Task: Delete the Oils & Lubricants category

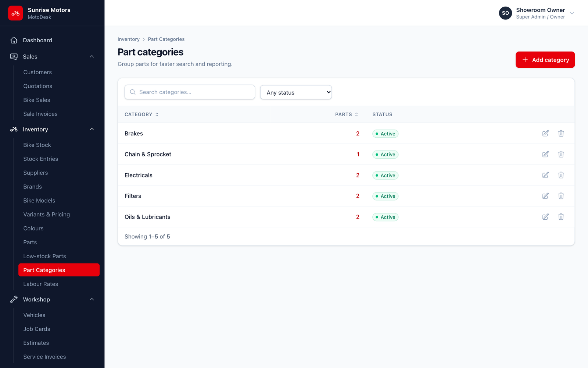Action: click(561, 217)
